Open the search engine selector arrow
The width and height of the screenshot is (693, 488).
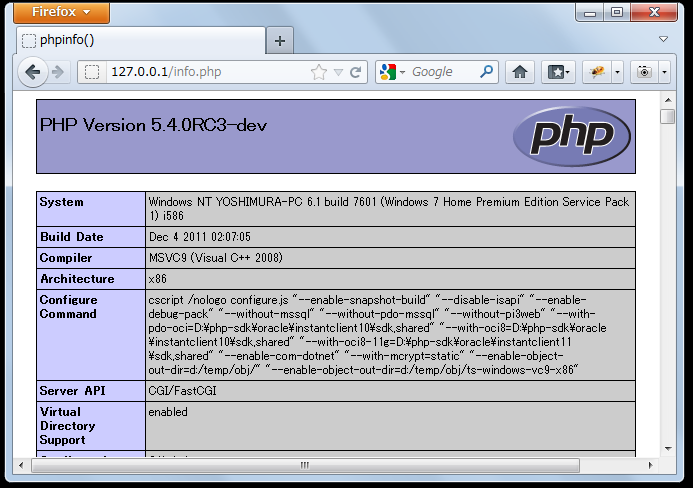click(x=402, y=72)
